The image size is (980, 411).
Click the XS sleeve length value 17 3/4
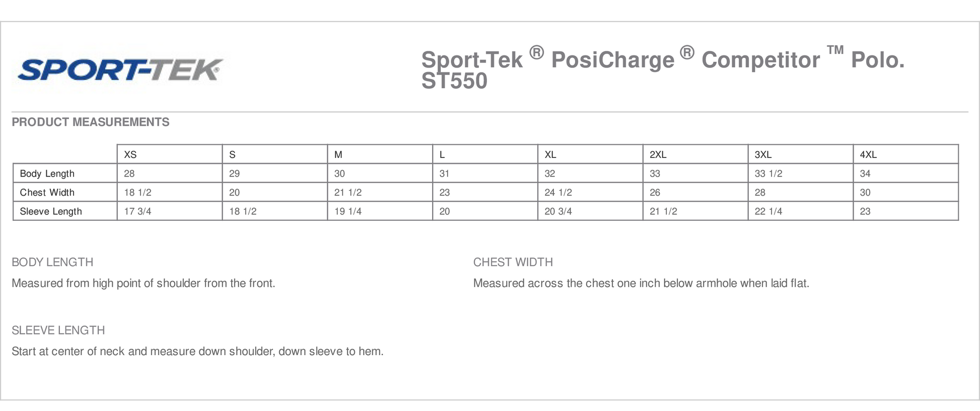137,211
